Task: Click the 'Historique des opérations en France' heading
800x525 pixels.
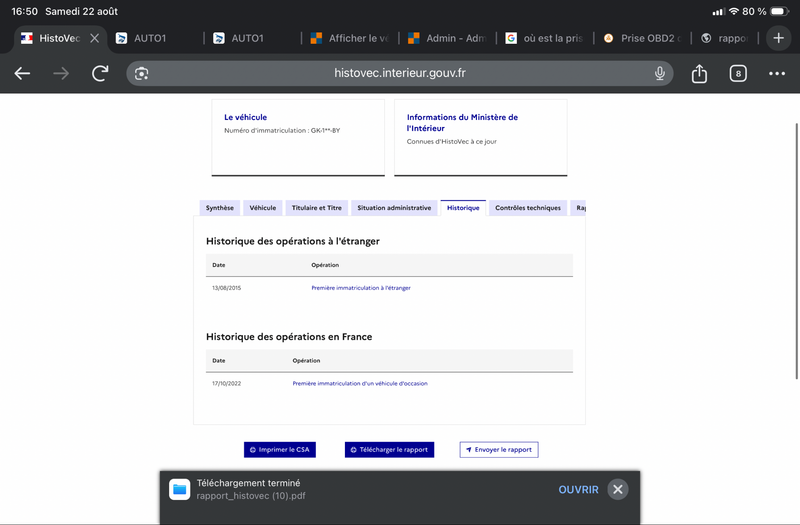Action: pyautogui.click(x=289, y=337)
